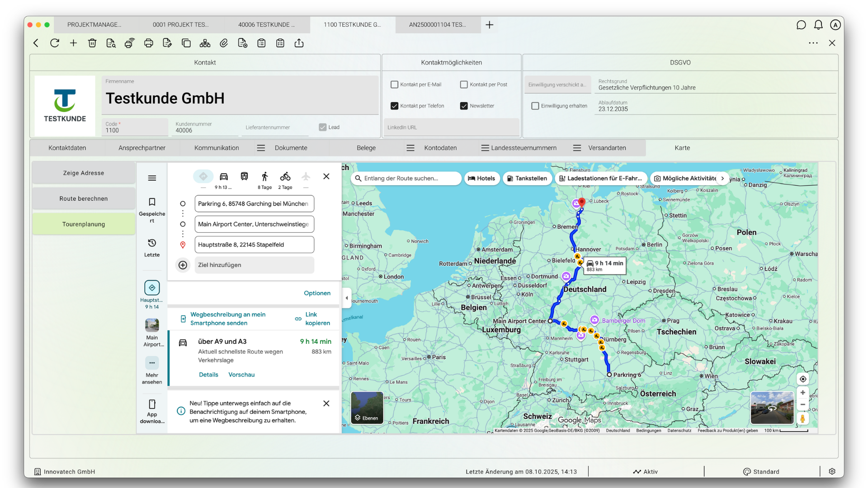868x488 pixels.
Task: Click Details link for route
Action: [x=208, y=375]
